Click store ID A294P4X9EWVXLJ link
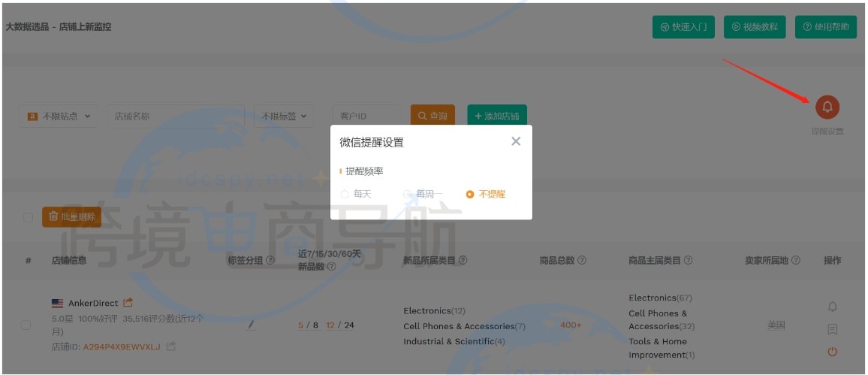868x375 pixels. click(122, 346)
